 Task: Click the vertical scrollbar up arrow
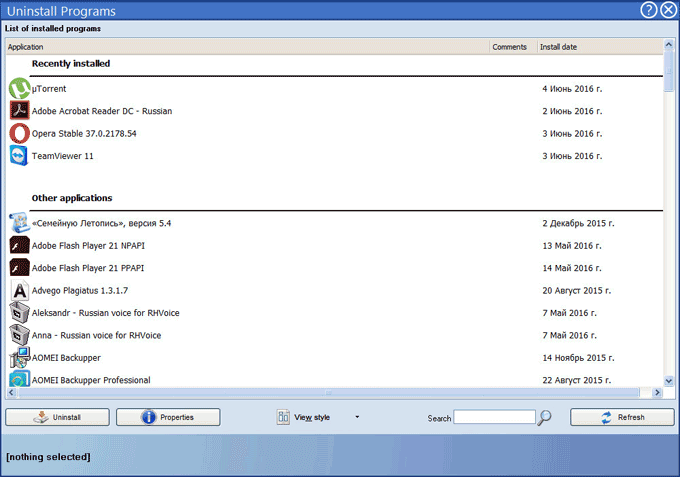[x=669, y=44]
